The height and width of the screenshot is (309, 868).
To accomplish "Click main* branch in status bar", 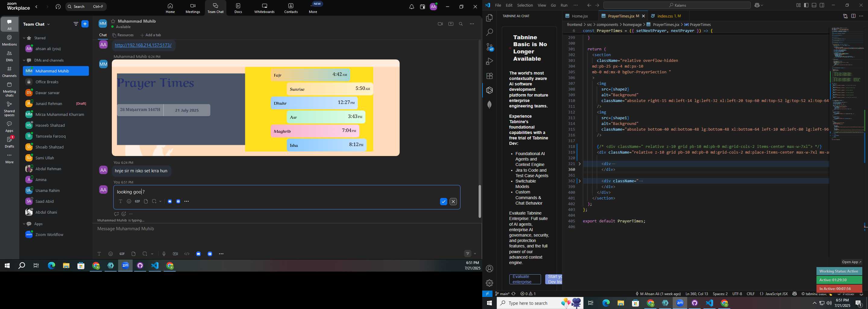I will 502,294.
